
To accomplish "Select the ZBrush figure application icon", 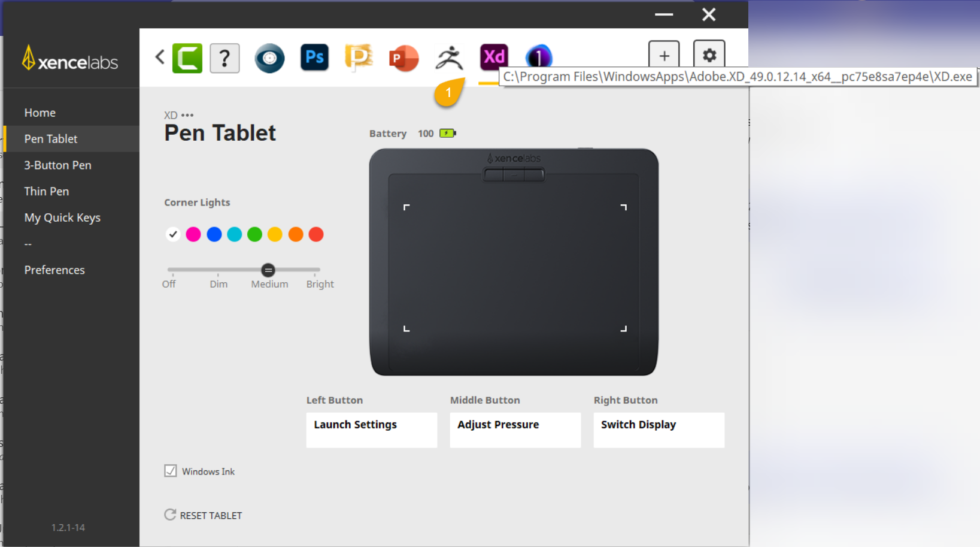I will [449, 58].
